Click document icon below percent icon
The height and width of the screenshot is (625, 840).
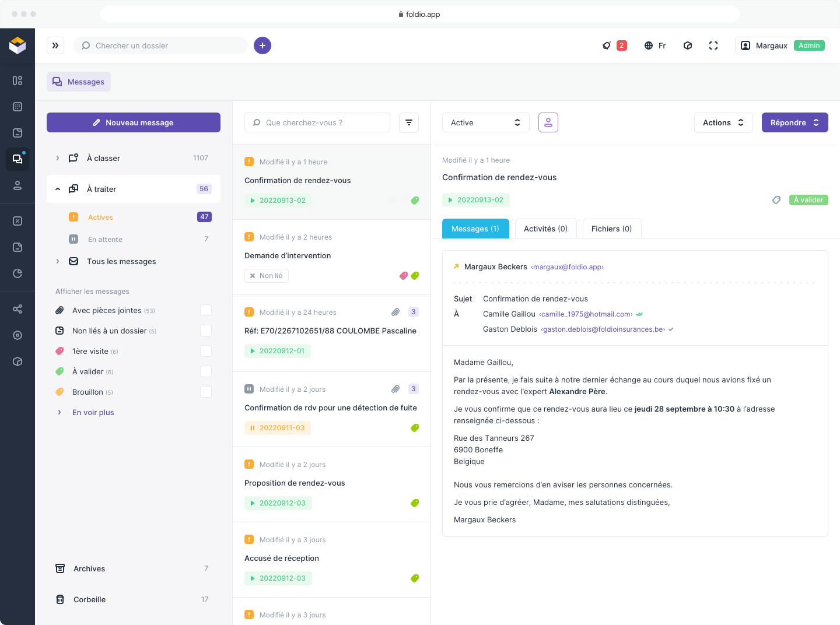pyautogui.click(x=17, y=247)
